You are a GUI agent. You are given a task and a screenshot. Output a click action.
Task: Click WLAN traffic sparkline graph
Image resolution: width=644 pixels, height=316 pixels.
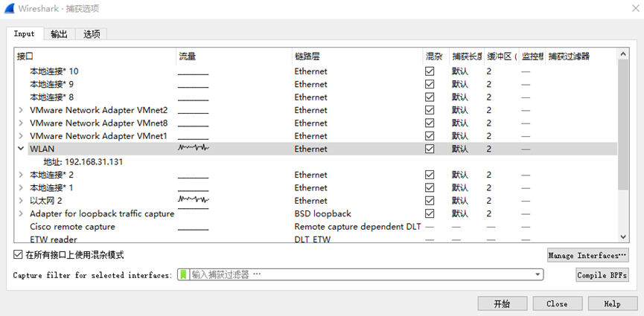tap(194, 148)
